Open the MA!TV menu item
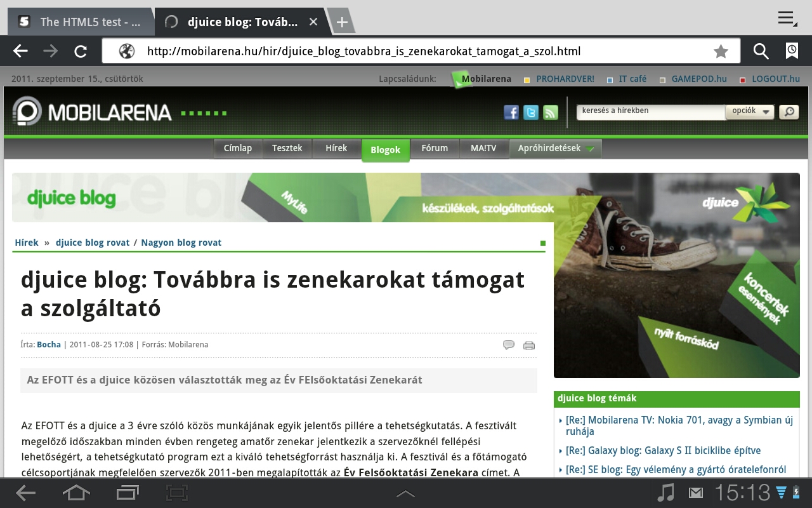The width and height of the screenshot is (812, 508). (483, 149)
